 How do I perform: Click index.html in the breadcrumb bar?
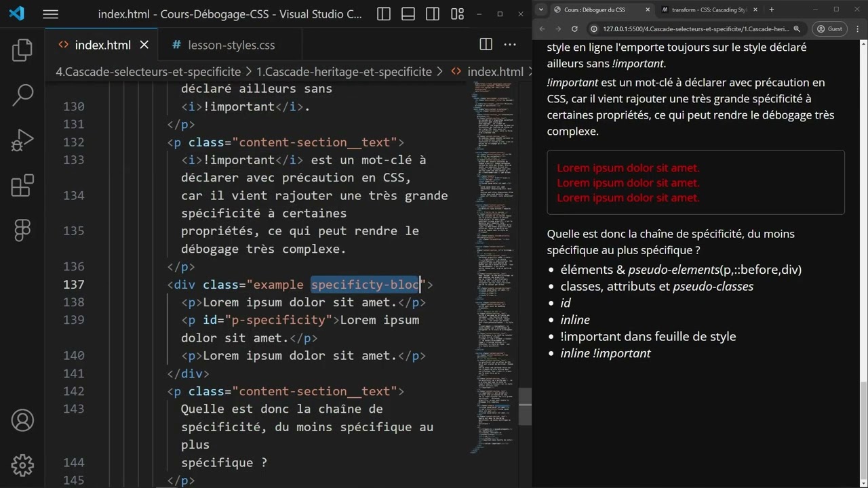tap(495, 72)
